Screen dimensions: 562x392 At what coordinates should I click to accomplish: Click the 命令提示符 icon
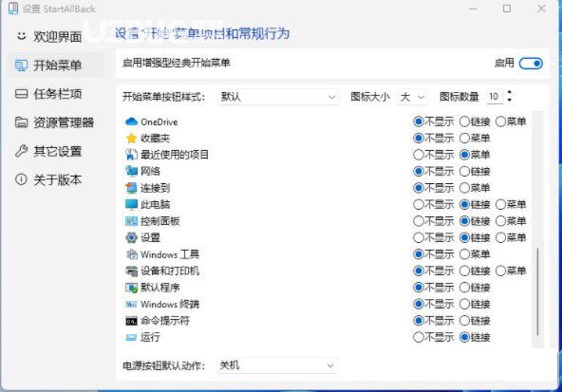131,321
